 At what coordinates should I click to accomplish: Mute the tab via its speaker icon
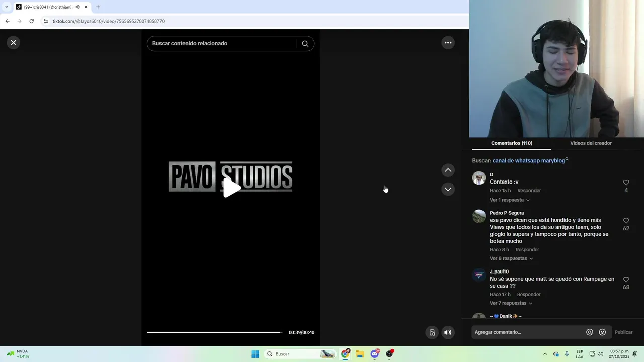77,7
